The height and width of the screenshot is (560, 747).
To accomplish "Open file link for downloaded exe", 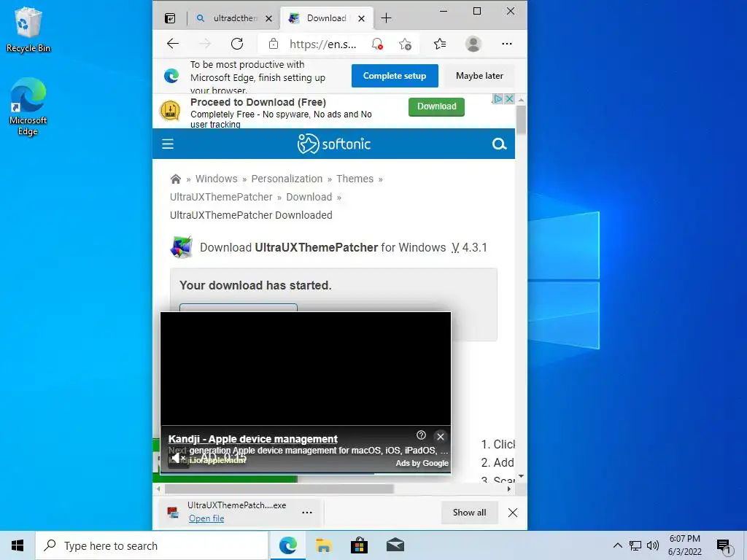I will (x=206, y=518).
